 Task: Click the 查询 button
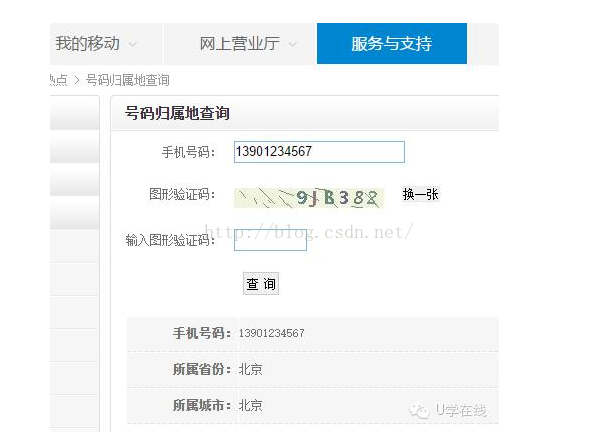coord(261,284)
